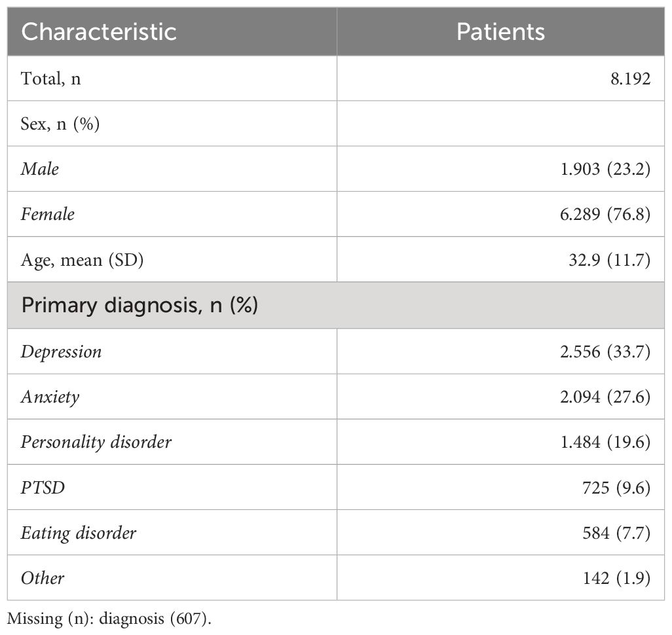Select the Depression row label
This screenshot has width=672, height=635.
[x=62, y=352]
